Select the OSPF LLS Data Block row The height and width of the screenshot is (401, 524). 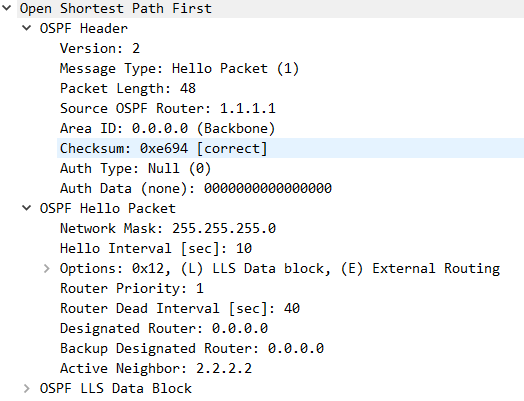pos(116,389)
